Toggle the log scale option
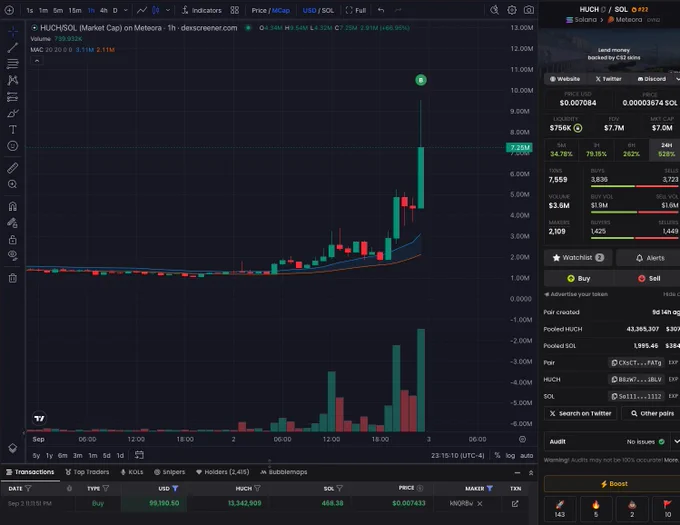The image size is (680, 525). [510, 455]
